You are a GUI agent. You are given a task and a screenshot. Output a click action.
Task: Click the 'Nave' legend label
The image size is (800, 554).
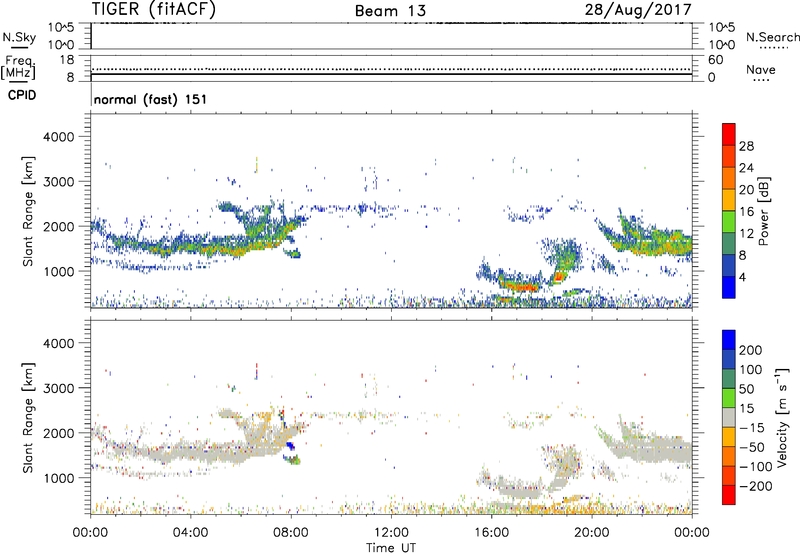(x=760, y=69)
